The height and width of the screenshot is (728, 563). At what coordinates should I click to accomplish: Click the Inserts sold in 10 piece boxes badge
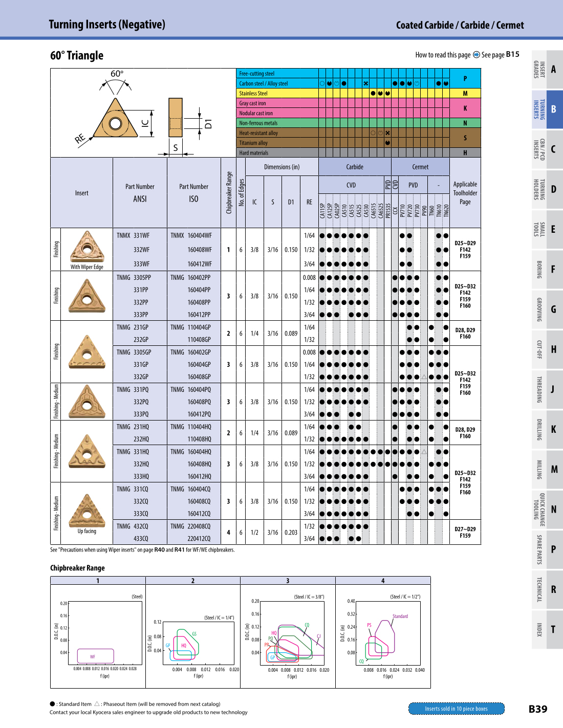pyautogui.click(x=457, y=709)
